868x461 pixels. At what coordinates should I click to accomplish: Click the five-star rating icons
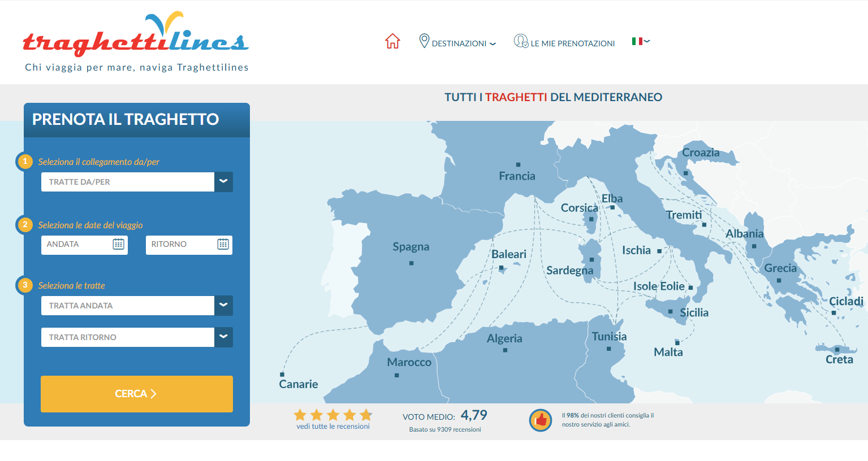click(333, 415)
